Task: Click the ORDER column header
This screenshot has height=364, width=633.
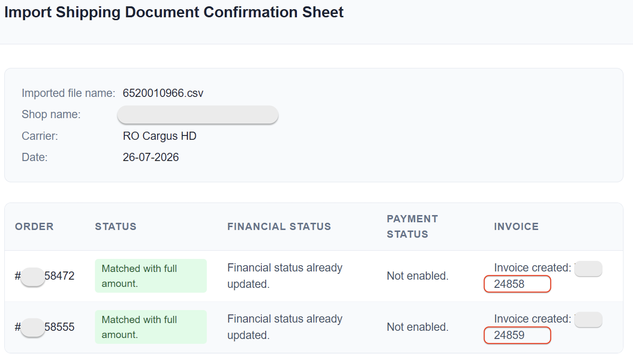Action: pyautogui.click(x=34, y=227)
